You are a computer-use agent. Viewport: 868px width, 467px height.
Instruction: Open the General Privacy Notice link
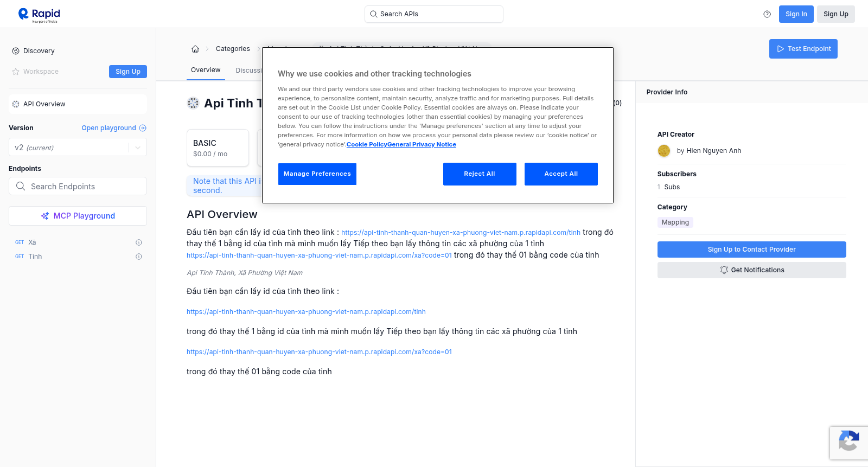click(x=422, y=144)
